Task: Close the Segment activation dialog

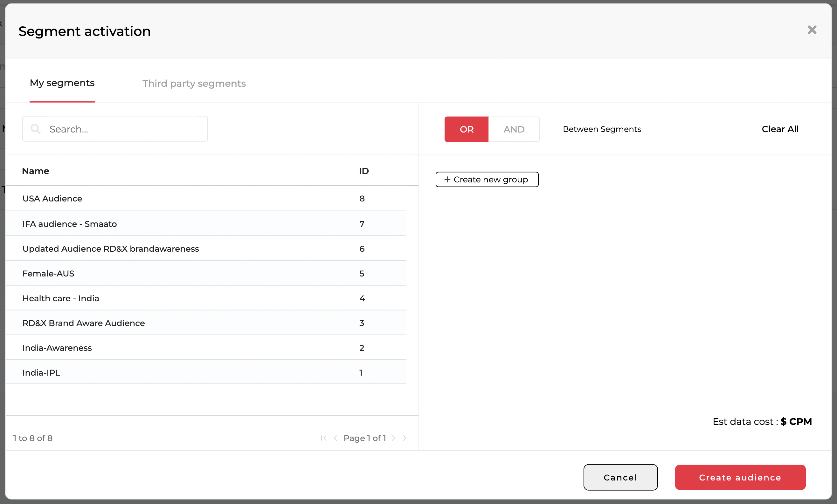Action: [812, 30]
